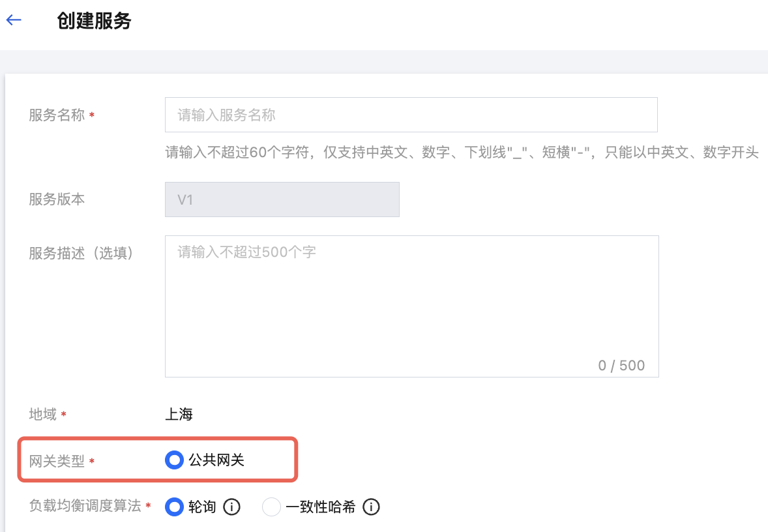Click the 服务版本 label
The image size is (768, 532).
pyautogui.click(x=57, y=199)
